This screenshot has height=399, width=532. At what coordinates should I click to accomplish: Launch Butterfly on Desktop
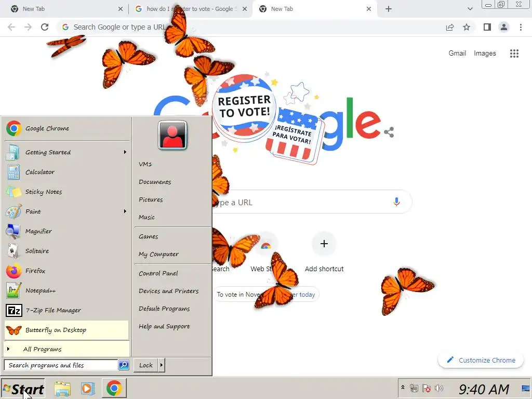[x=66, y=330]
